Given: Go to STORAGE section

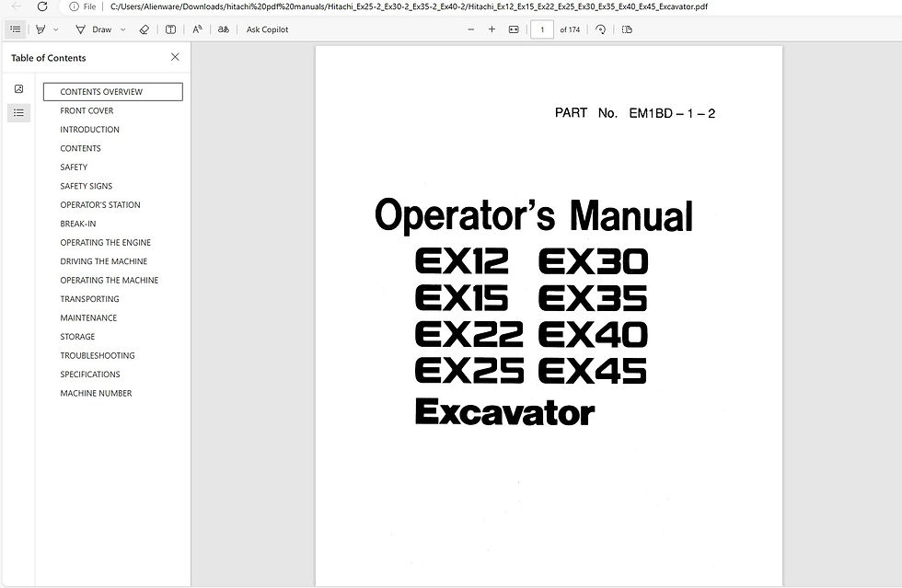Looking at the screenshot, I should (x=77, y=337).
